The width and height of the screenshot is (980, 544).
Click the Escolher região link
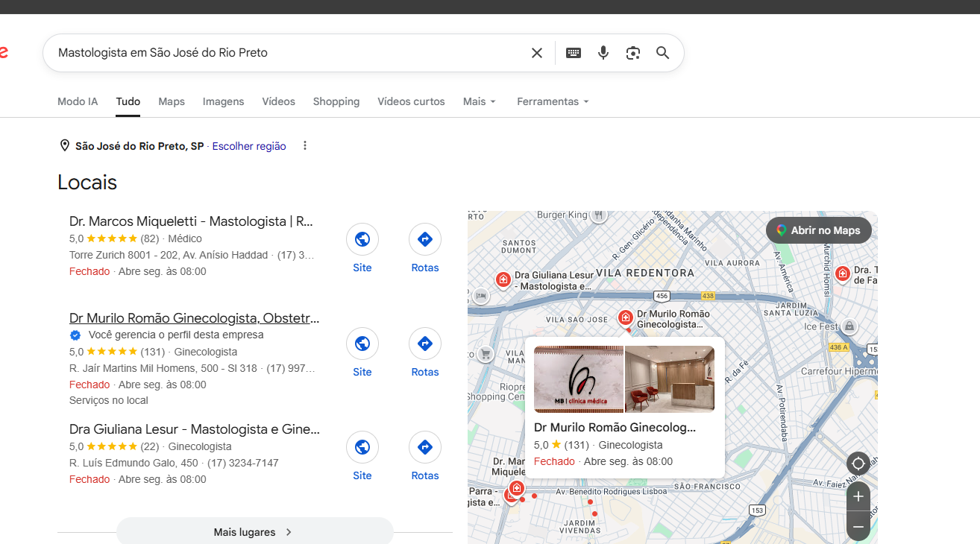[249, 147]
